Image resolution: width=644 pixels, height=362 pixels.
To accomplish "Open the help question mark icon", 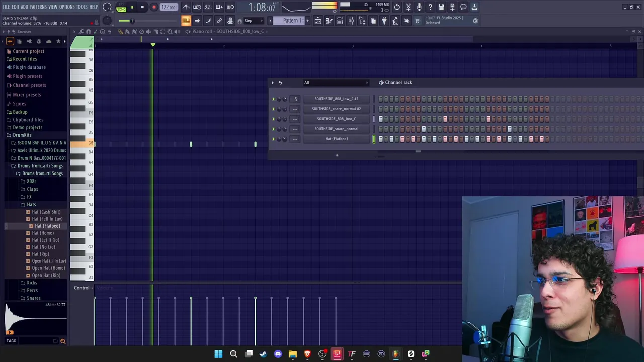I will [x=430, y=7].
